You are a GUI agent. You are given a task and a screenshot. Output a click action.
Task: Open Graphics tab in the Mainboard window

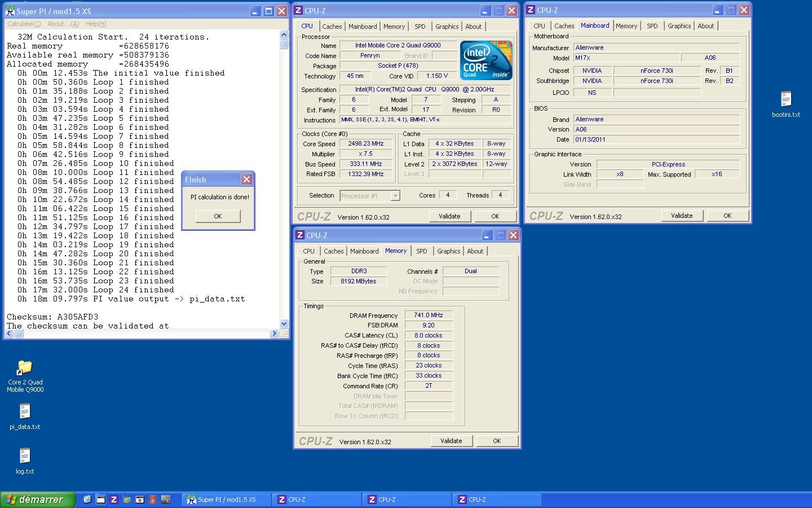point(679,26)
